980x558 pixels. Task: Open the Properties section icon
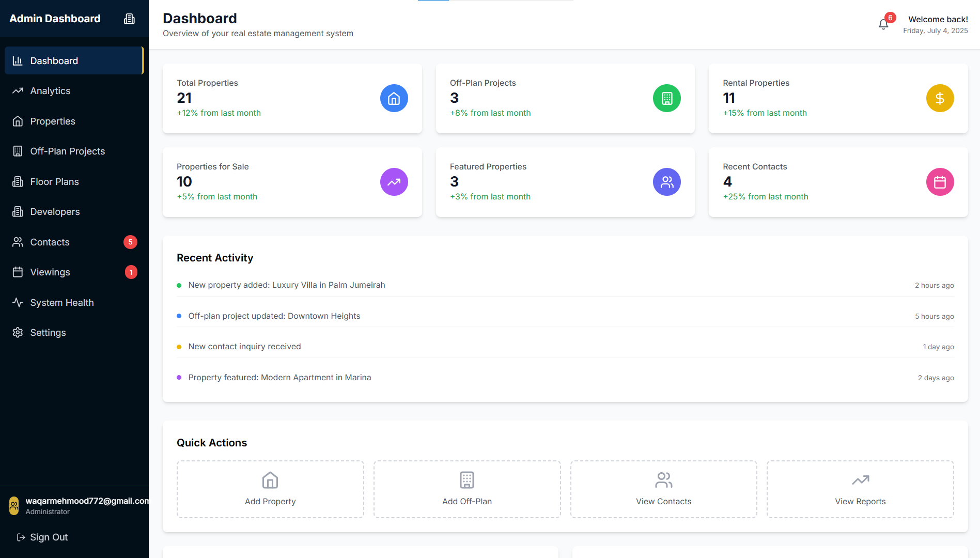click(18, 121)
